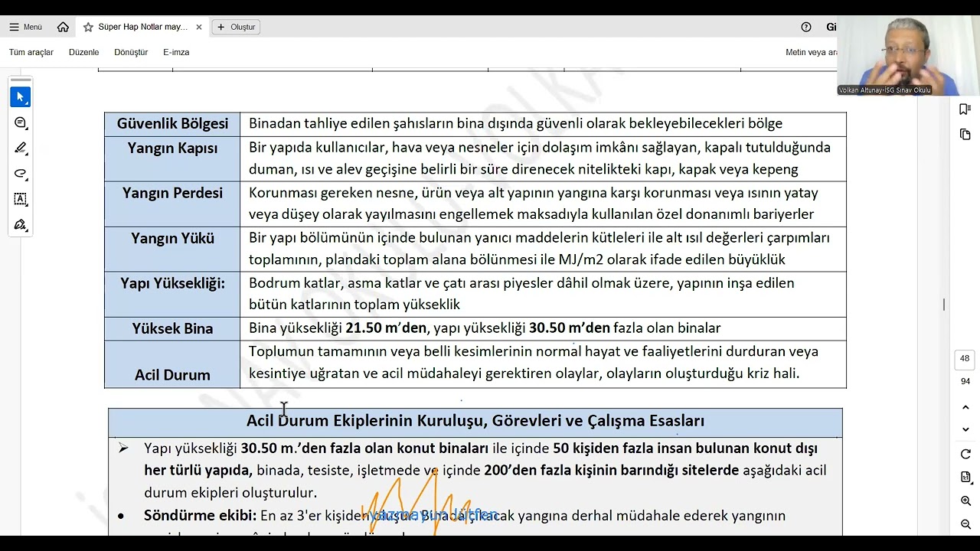This screenshot has width=980, height=551.
Task: Open the bookmarks panel icon
Action: pyautogui.click(x=965, y=109)
